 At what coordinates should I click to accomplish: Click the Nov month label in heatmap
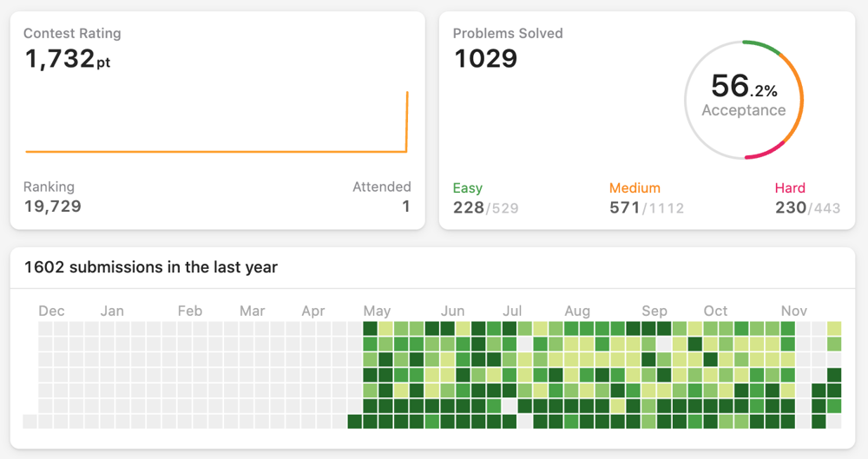[794, 311]
